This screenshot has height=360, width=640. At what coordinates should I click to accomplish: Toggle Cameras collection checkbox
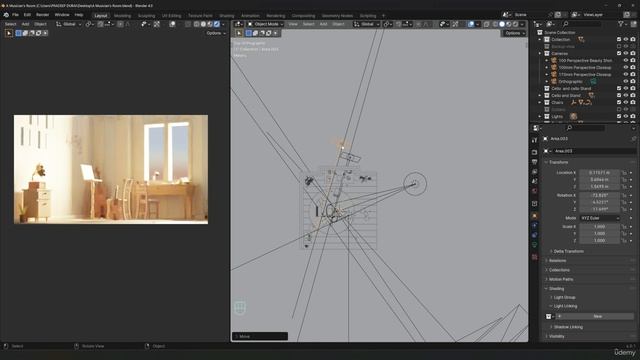coord(619,53)
